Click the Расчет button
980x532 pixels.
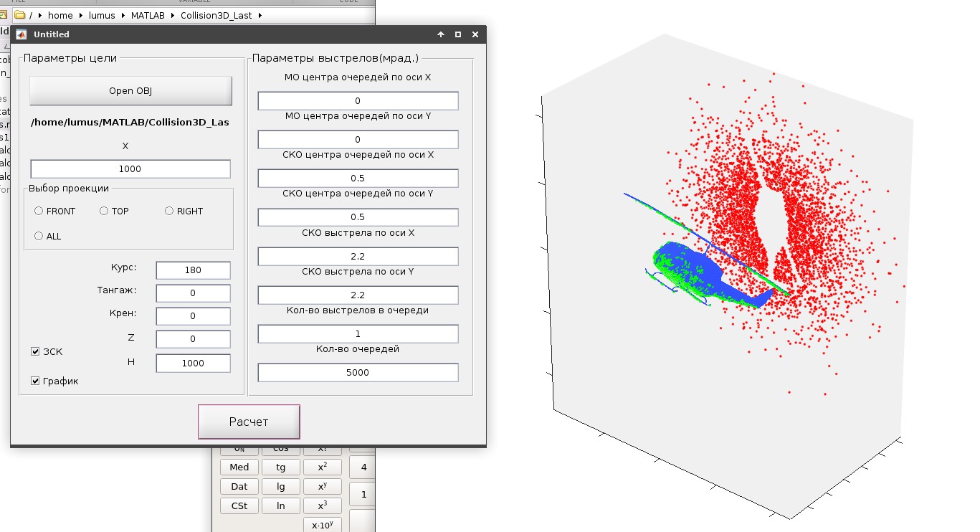tap(249, 422)
